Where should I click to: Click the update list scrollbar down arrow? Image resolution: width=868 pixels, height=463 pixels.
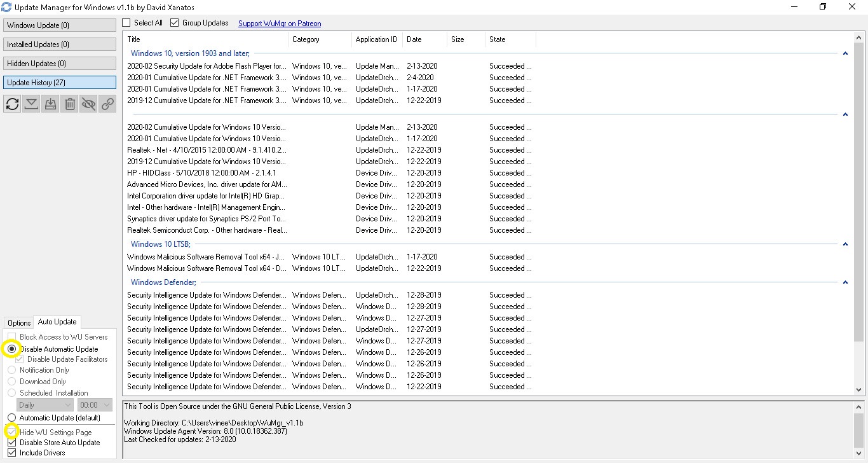pos(860,389)
